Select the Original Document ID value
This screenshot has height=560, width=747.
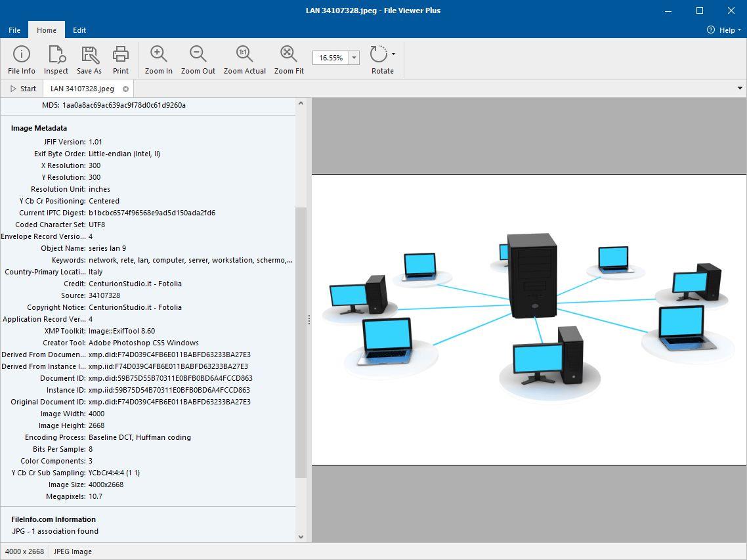point(169,402)
